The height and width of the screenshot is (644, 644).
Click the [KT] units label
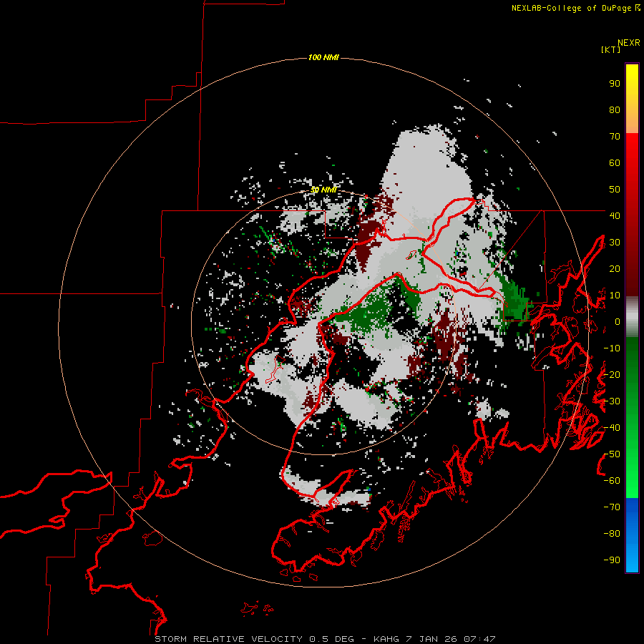[x=610, y=49]
